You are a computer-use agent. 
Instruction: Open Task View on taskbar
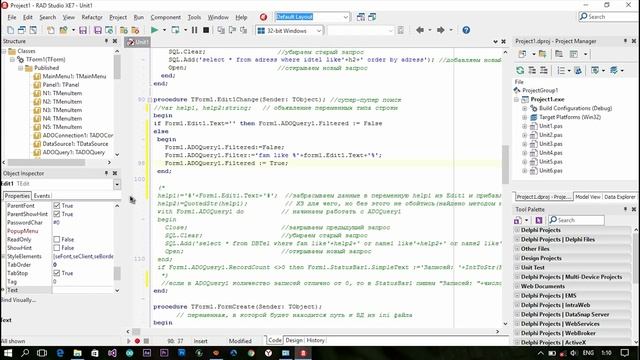point(42,353)
